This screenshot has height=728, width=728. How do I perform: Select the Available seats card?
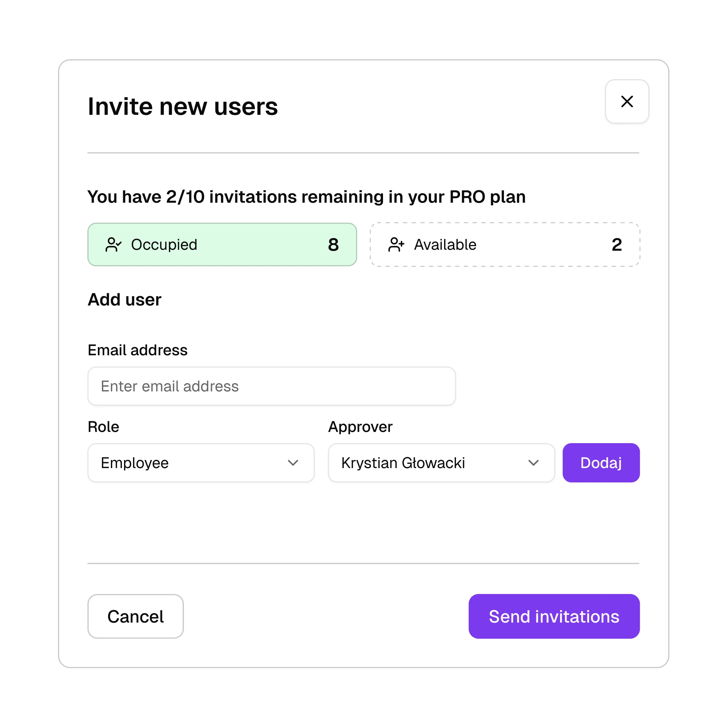[x=505, y=245]
